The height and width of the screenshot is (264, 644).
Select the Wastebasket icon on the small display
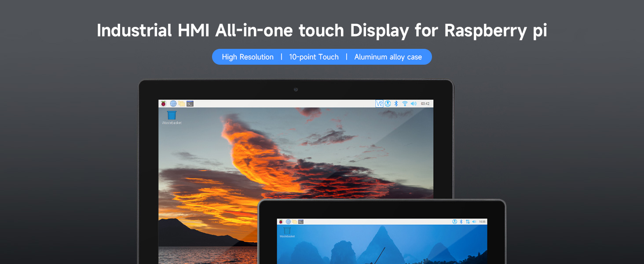[287, 232]
